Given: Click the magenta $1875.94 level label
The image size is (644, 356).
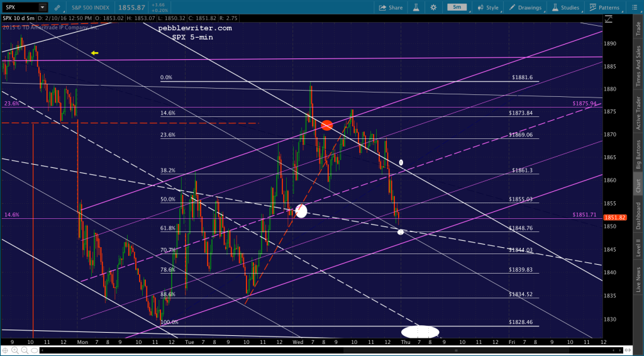Looking at the screenshot, I should tap(584, 104).
